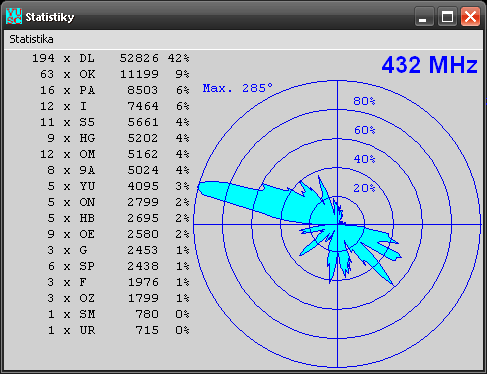
Task: Click the YU row showing 4095
Action: point(118,186)
